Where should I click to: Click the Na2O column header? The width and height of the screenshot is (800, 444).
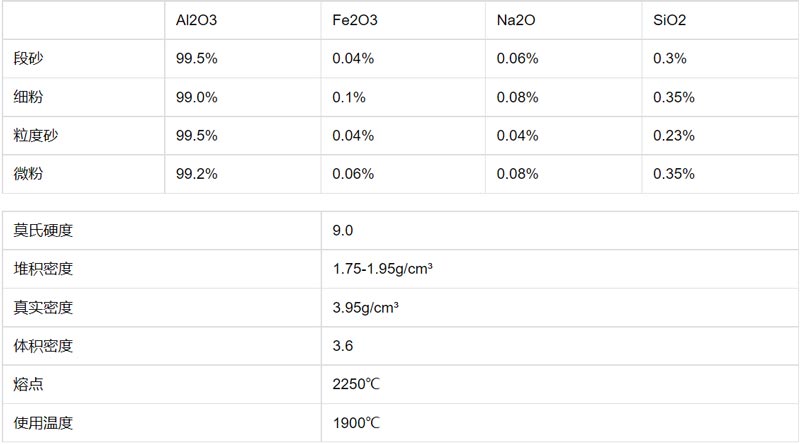tap(516, 20)
